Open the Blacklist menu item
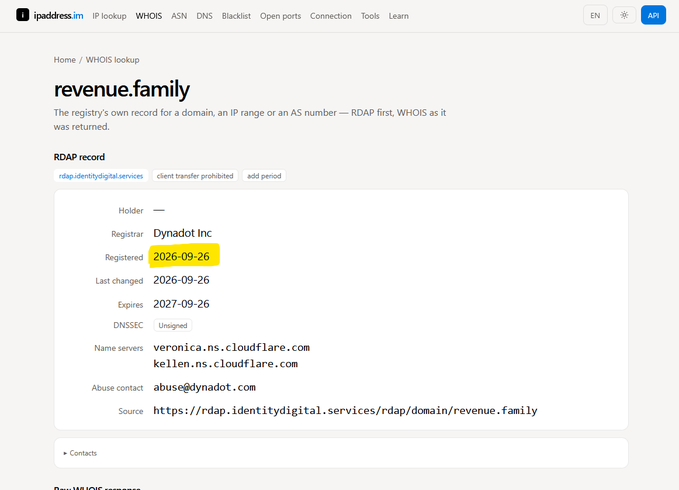Image resolution: width=679 pixels, height=490 pixels. pos(236,16)
